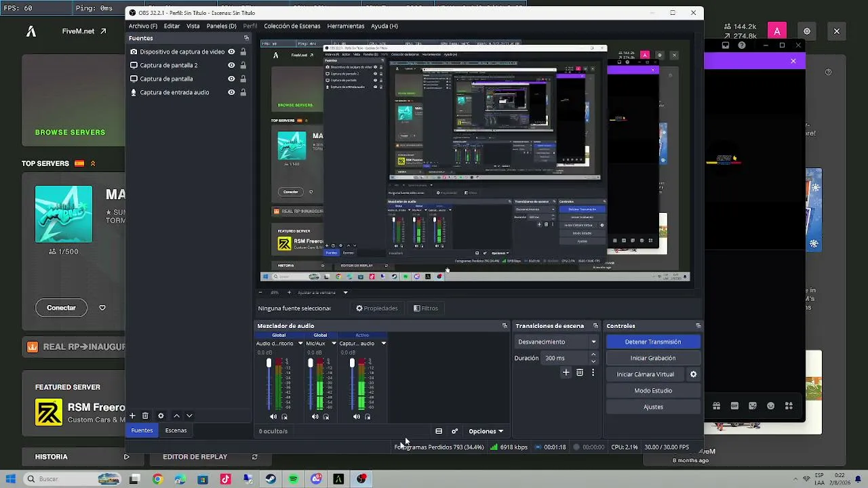Viewport: 868px width, 488px height.
Task: Toggle visibility of Captura de pantalla source
Action: coord(231,79)
